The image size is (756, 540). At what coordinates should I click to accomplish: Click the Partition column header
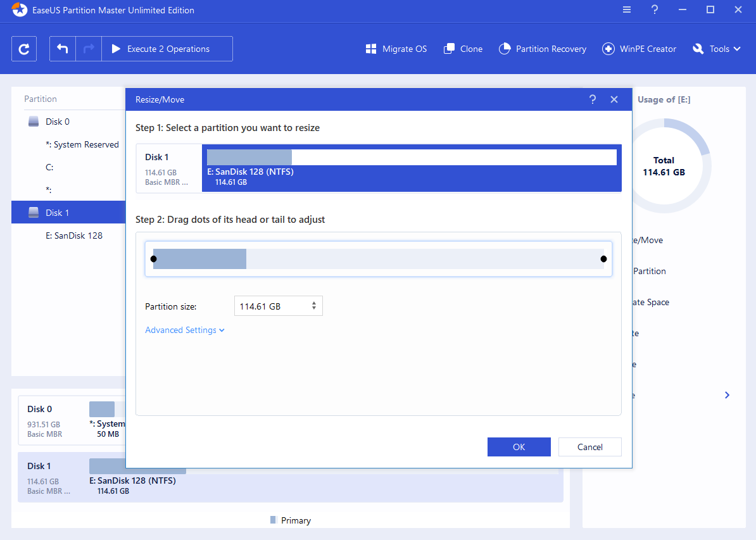41,99
